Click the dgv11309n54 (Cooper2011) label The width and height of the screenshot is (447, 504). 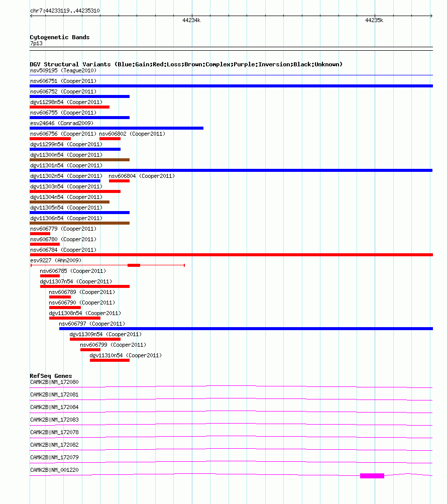(x=105, y=334)
